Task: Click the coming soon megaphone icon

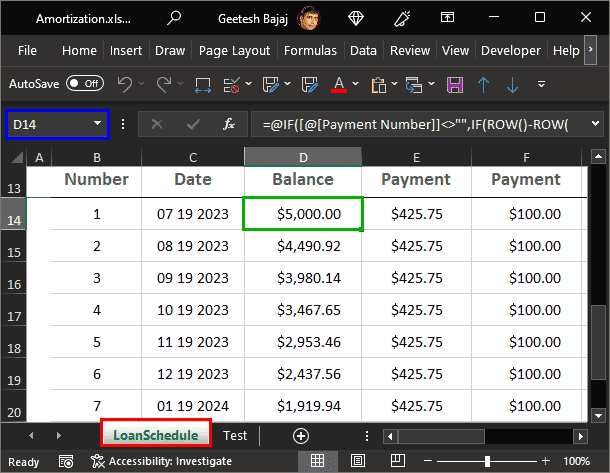Action: point(402,18)
